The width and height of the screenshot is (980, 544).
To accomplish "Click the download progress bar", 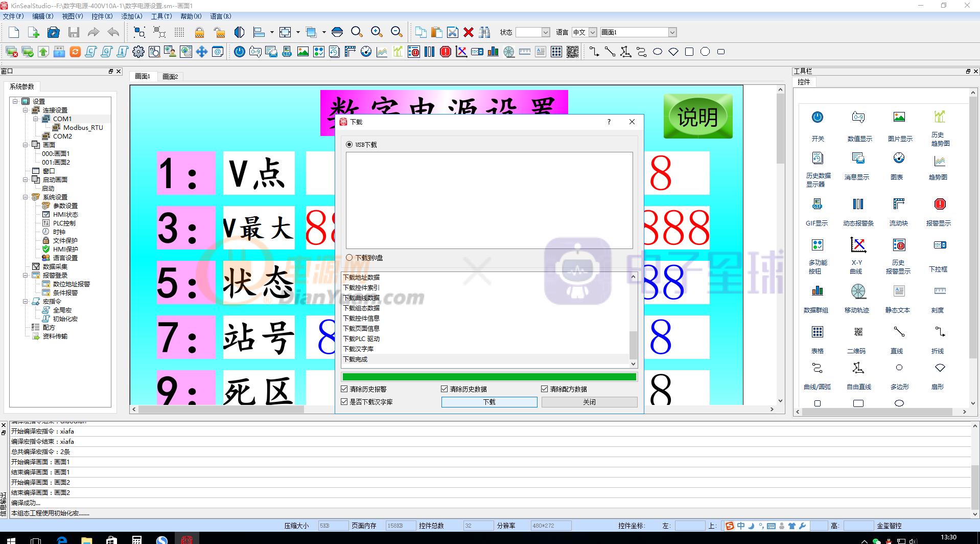I will click(x=488, y=376).
